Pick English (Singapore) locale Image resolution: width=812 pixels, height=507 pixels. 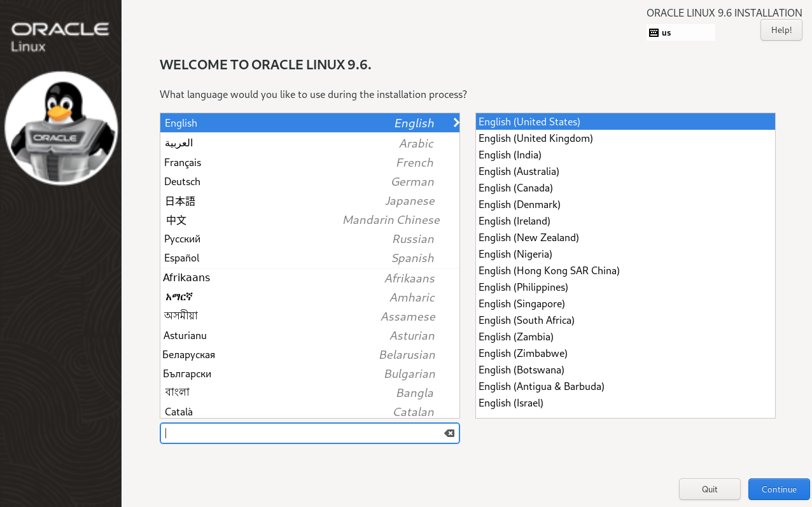pos(522,304)
